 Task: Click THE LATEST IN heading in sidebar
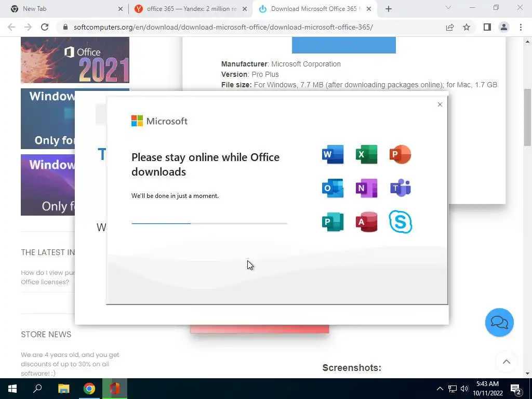48,252
